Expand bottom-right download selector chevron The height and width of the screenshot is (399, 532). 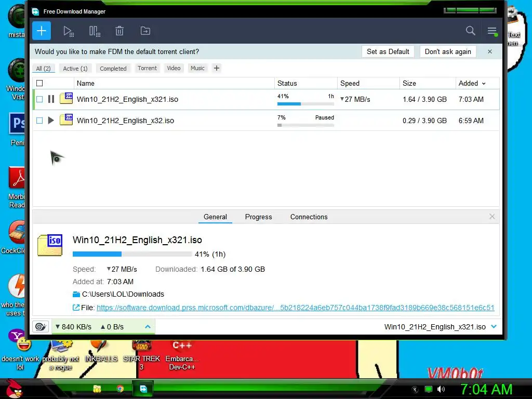point(494,327)
